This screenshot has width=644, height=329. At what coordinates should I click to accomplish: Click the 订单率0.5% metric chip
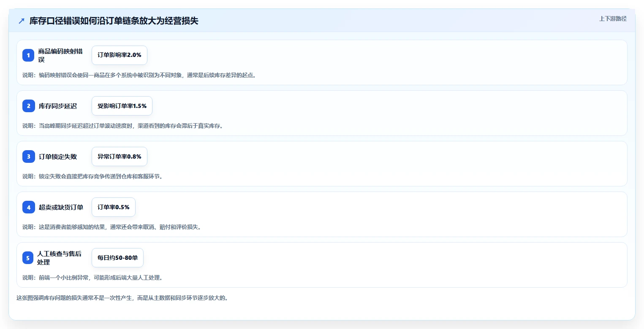(114, 207)
